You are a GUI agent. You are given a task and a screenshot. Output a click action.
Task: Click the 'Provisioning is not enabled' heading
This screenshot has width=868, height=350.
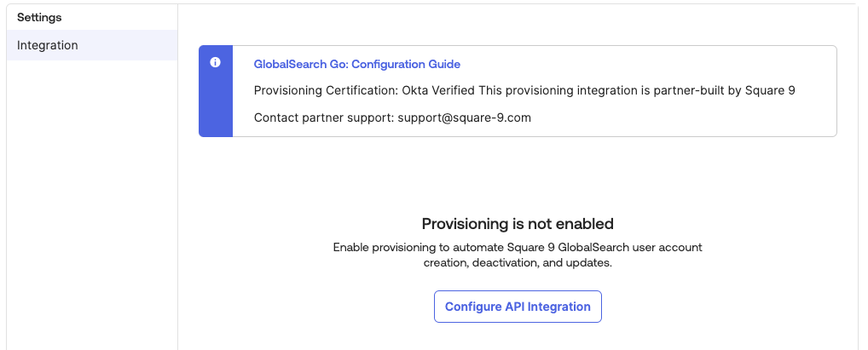[518, 224]
